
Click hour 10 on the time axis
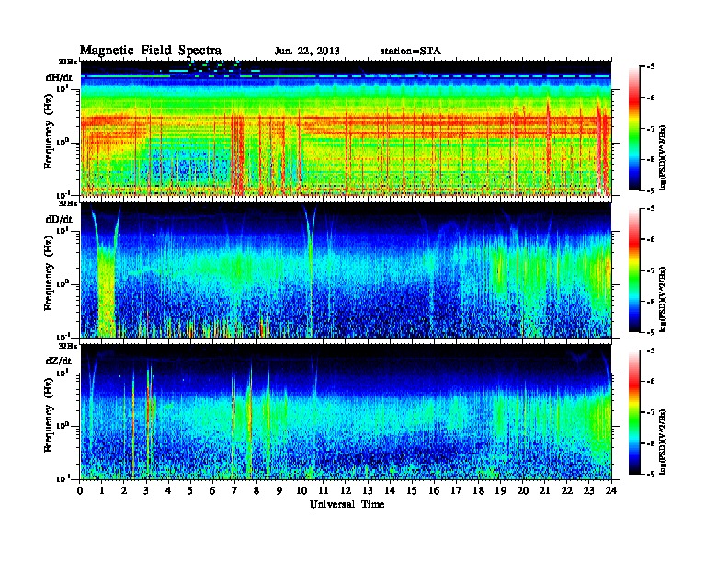pos(301,490)
